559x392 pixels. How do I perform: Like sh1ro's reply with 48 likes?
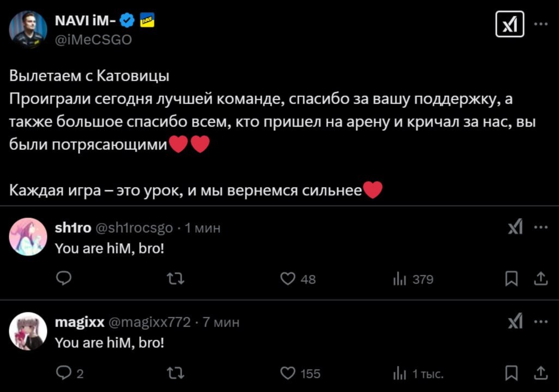click(288, 279)
